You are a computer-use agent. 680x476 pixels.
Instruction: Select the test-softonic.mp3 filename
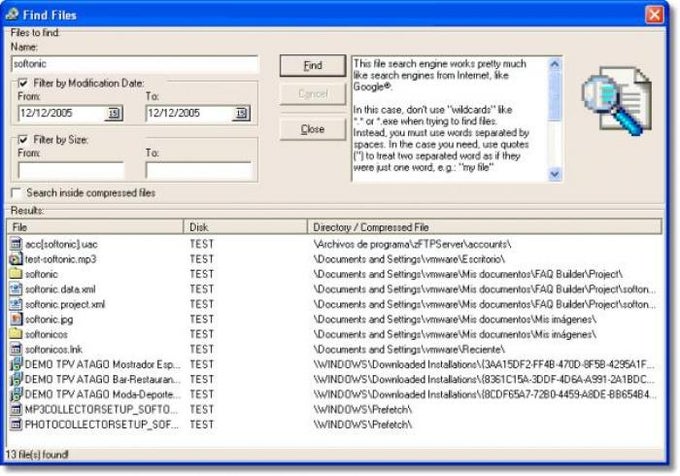(x=61, y=259)
